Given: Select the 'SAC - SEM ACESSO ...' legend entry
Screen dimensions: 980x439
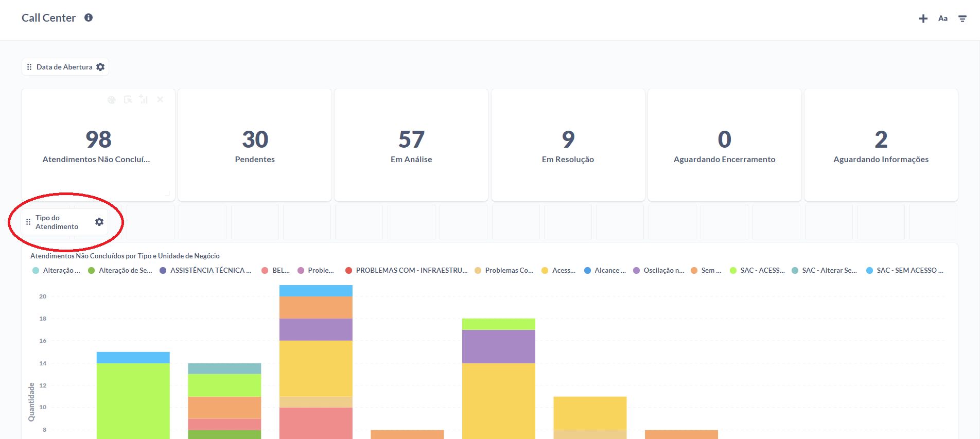Looking at the screenshot, I should point(905,270).
